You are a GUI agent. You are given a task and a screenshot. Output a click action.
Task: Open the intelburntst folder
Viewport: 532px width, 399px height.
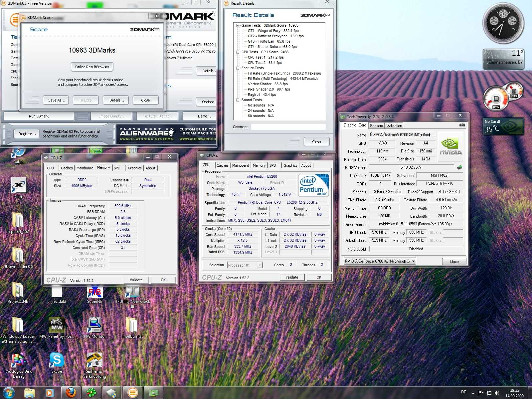132,327
